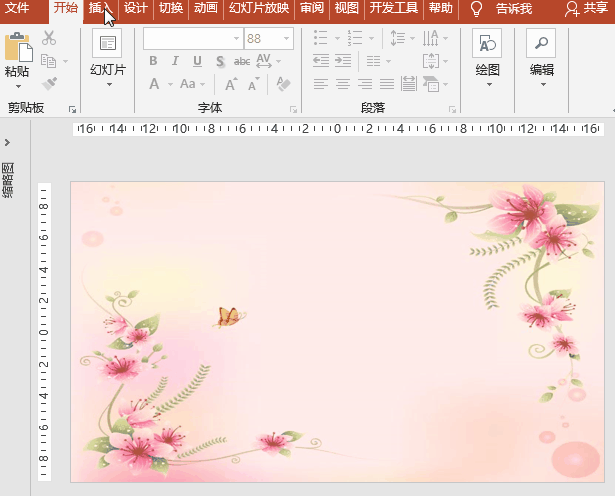615x496 pixels.
Task: Toggle Align Right paragraph
Action: click(x=365, y=84)
